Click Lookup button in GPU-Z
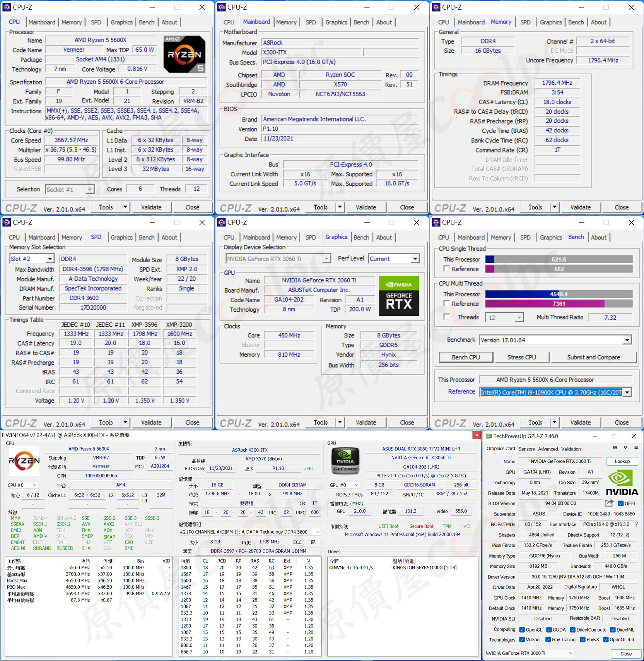Image resolution: width=644 pixels, height=661 pixels. point(622,461)
